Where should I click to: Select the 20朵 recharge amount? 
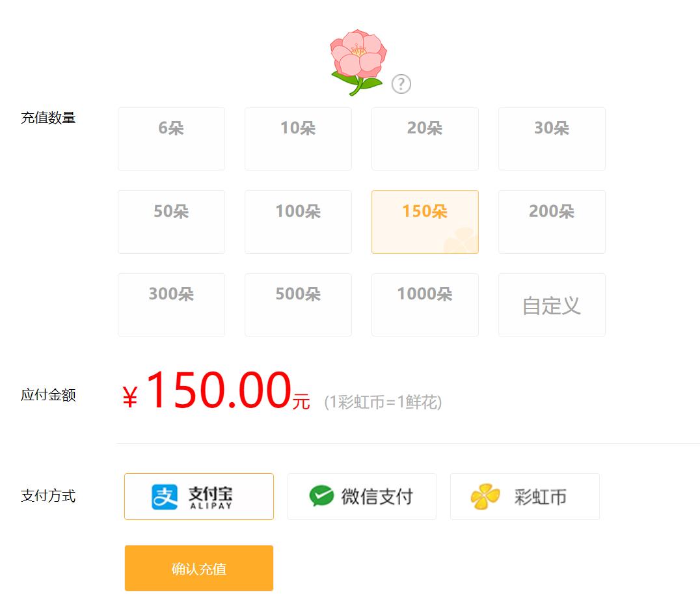click(425, 139)
